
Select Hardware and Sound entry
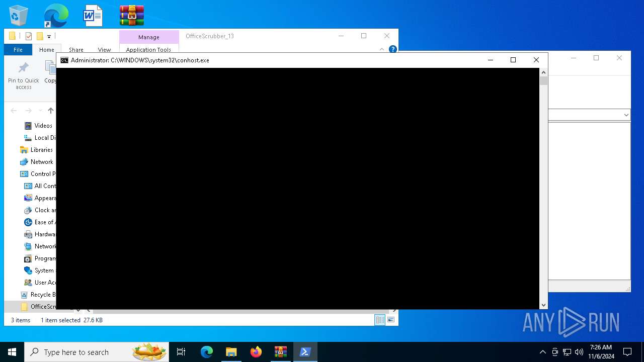tap(40, 234)
